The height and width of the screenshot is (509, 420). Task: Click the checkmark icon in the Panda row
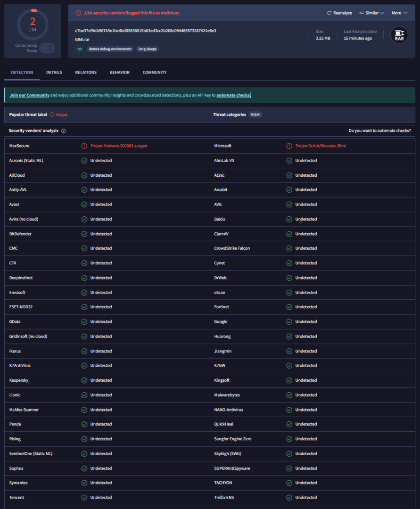84,424
